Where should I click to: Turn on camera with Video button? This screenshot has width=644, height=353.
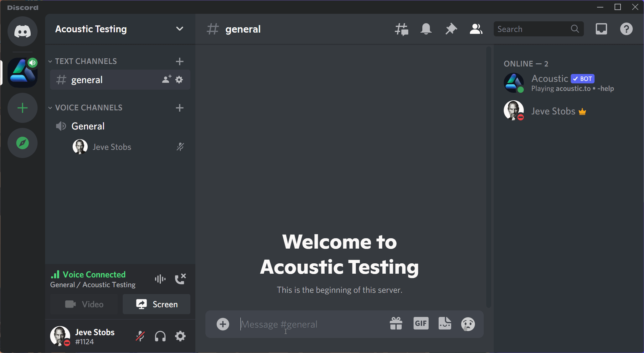coord(84,304)
